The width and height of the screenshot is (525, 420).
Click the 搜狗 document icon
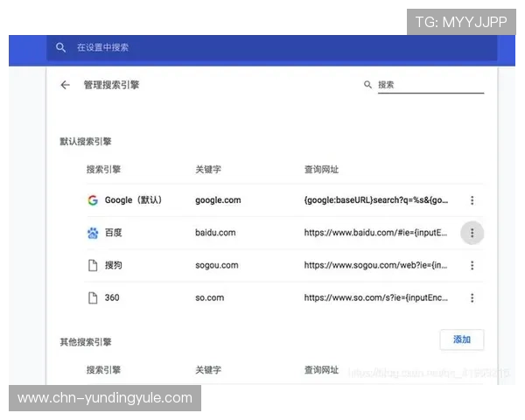click(x=93, y=265)
